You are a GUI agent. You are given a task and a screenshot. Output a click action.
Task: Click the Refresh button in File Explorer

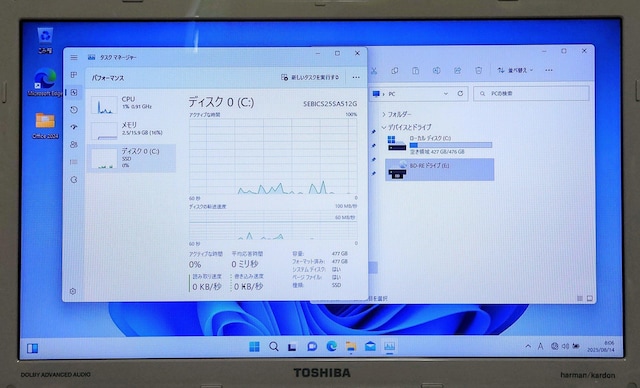click(460, 94)
